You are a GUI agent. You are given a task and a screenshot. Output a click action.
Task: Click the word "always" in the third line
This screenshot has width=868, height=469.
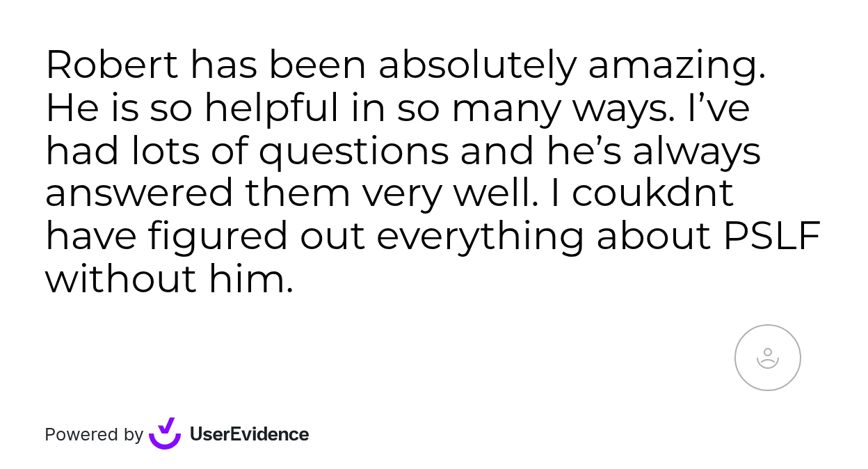click(696, 151)
